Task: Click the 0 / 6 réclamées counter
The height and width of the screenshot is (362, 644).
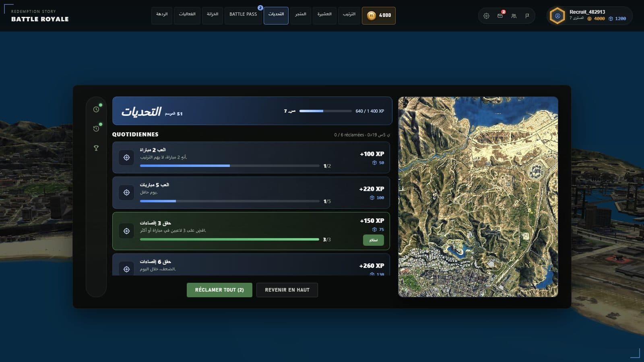Action: (x=349, y=135)
